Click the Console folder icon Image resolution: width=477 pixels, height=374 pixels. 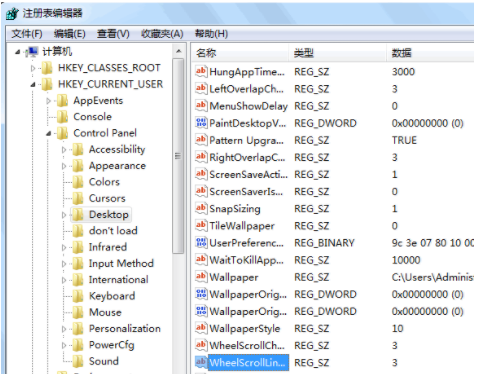[62, 117]
